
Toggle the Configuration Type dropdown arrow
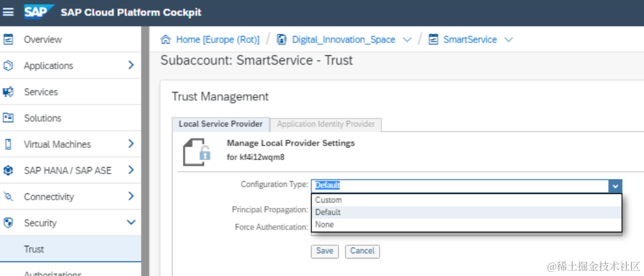(615, 186)
